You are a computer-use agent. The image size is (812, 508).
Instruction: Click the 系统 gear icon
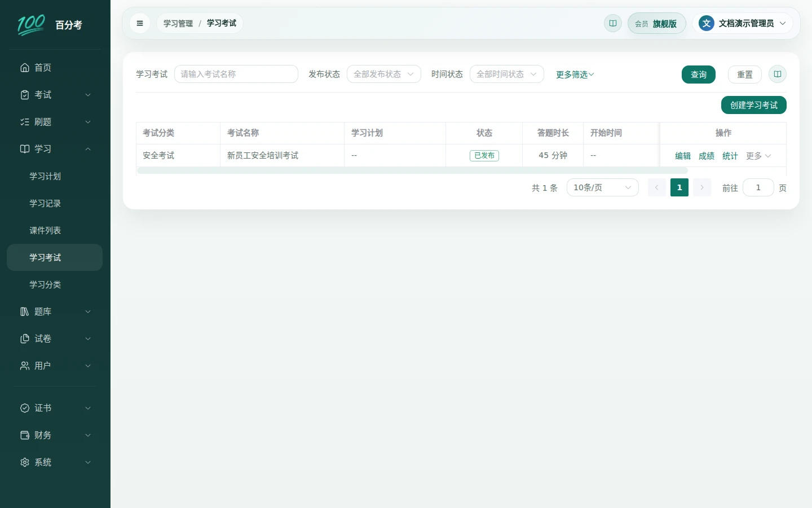point(25,462)
